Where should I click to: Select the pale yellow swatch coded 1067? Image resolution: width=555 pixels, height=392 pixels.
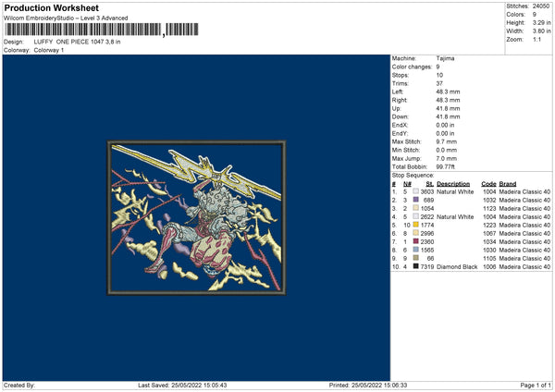pyautogui.click(x=415, y=233)
